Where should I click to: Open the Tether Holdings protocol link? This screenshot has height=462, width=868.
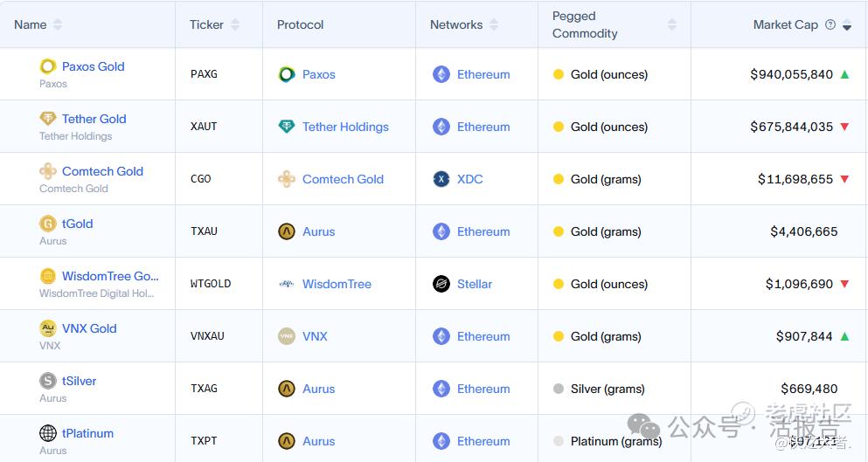coord(345,127)
